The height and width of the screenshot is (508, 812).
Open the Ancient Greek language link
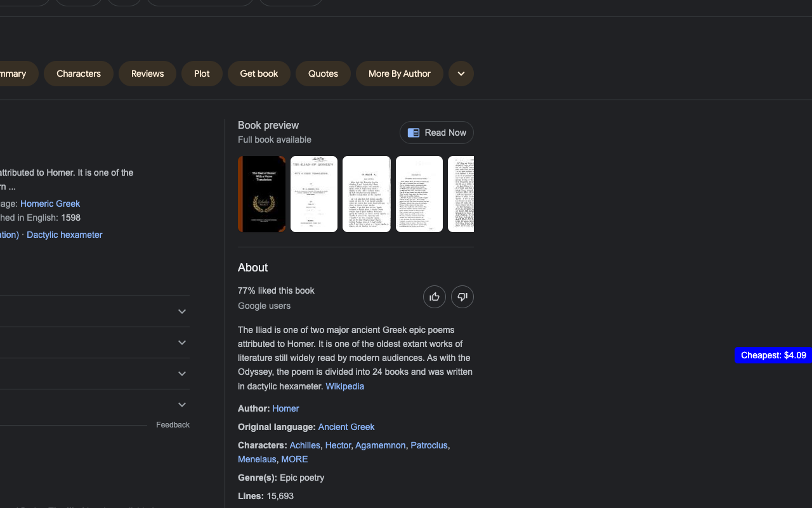(x=346, y=427)
